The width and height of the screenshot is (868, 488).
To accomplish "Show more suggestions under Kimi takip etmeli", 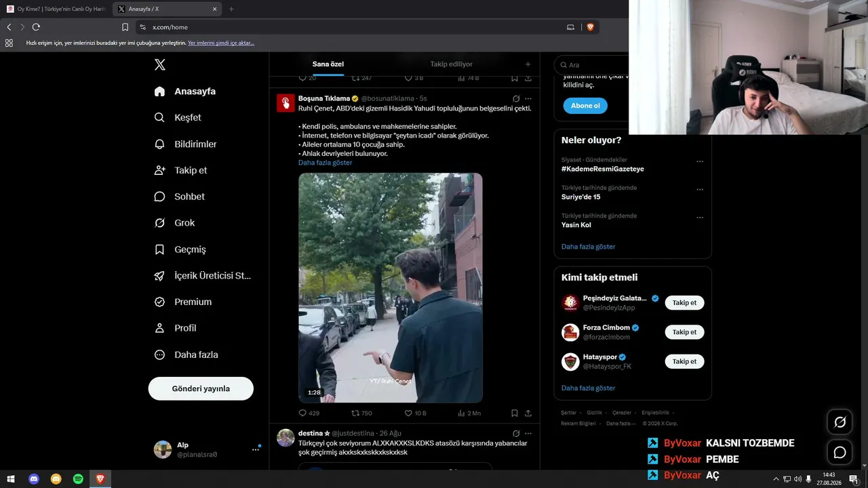I will point(589,388).
